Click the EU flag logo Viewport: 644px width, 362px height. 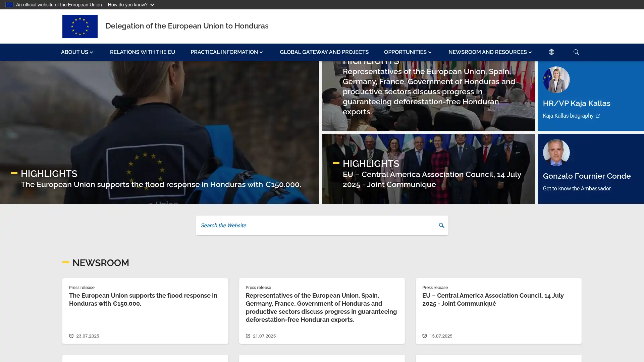coord(80,26)
